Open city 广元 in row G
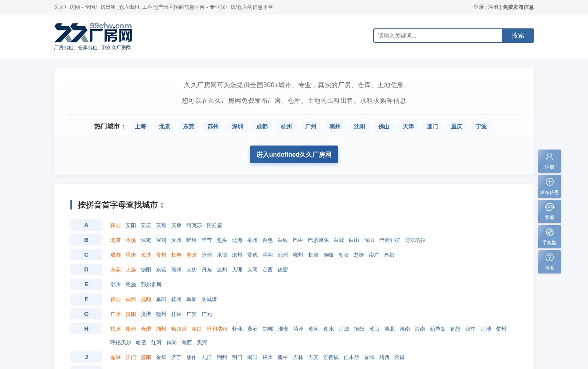The width and height of the screenshot is (588, 369). click(207, 314)
